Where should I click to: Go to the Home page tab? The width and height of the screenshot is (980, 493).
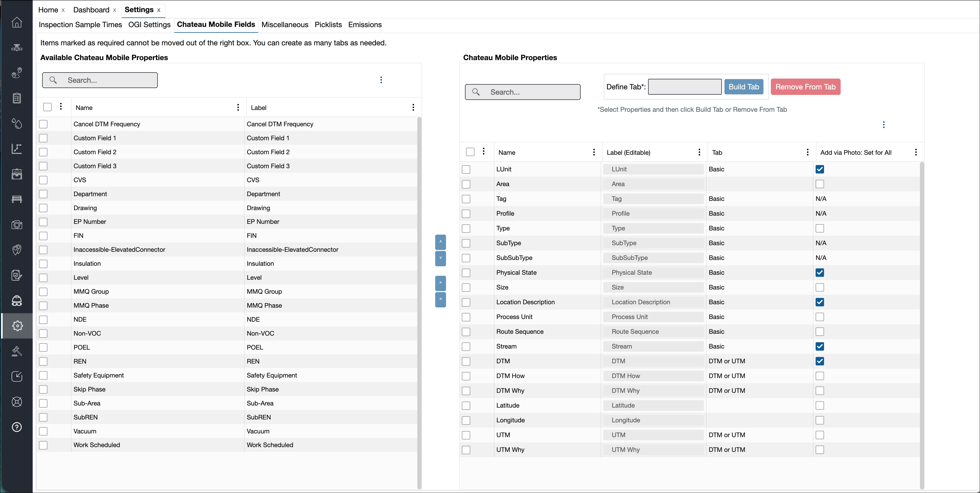click(x=48, y=10)
